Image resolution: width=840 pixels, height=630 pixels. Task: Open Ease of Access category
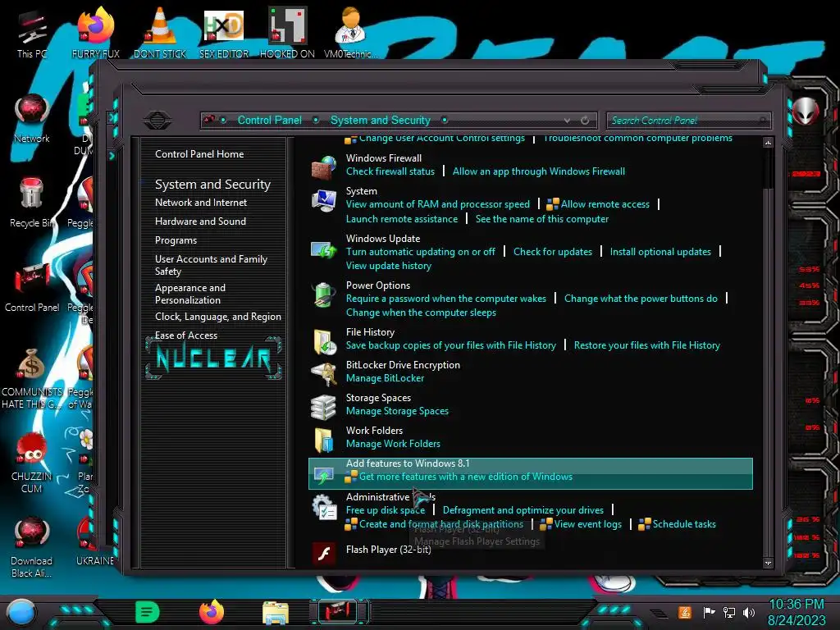186,336
